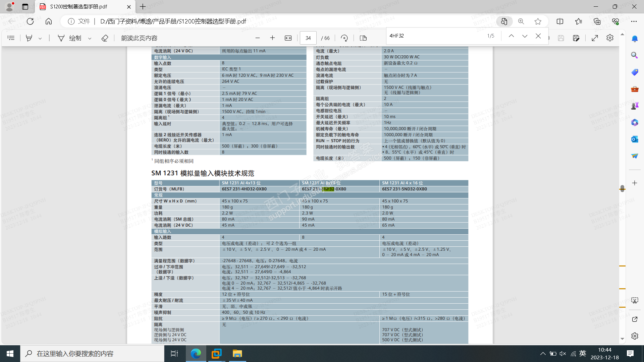Open the table of contents sidebar
The image size is (644, 362).
(11, 38)
